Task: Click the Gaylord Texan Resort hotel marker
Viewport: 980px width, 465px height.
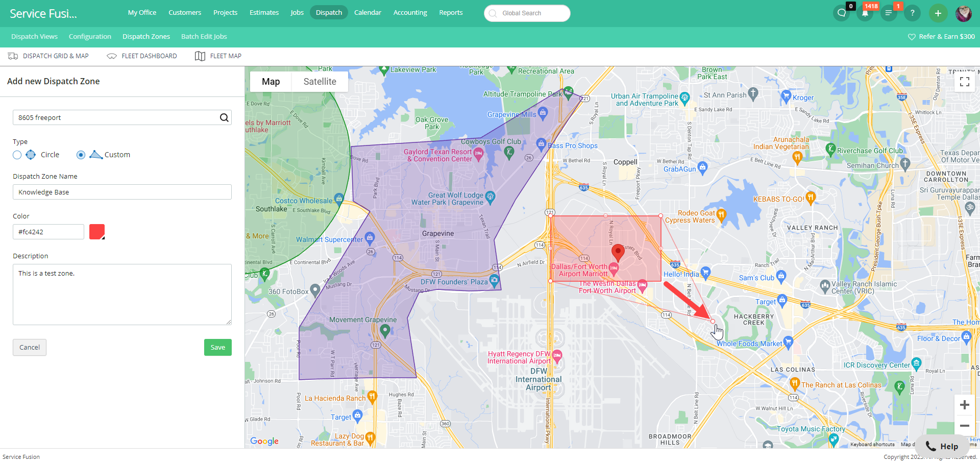Action: pyautogui.click(x=478, y=153)
